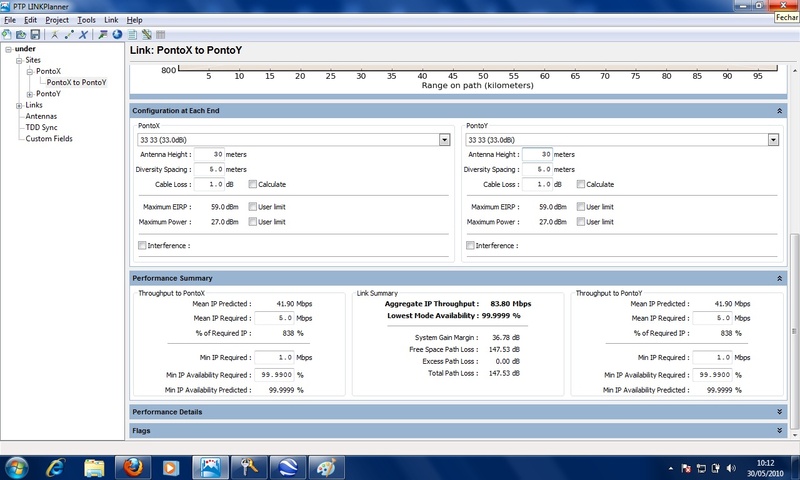
Task: Click the New Site toolbar icon
Action: pos(55,34)
